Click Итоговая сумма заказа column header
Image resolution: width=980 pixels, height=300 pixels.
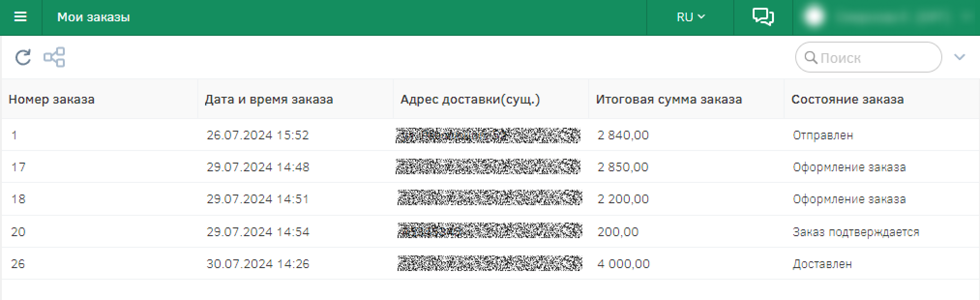[x=668, y=100]
